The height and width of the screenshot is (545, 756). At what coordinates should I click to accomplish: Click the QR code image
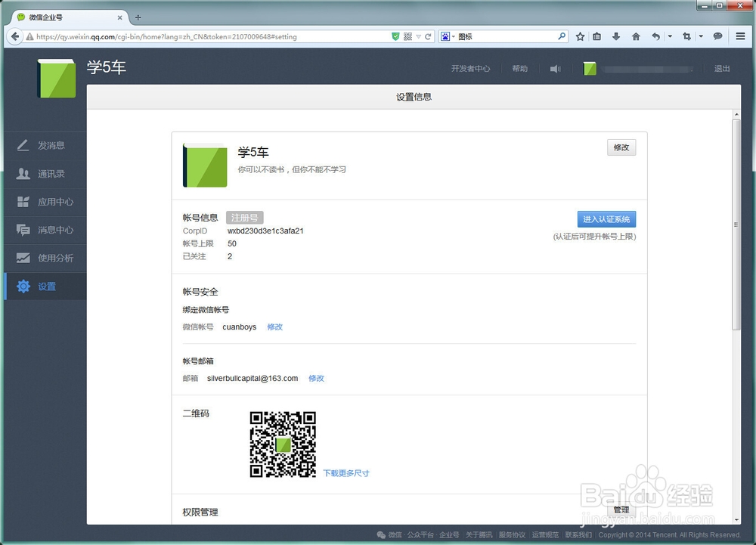(x=283, y=444)
